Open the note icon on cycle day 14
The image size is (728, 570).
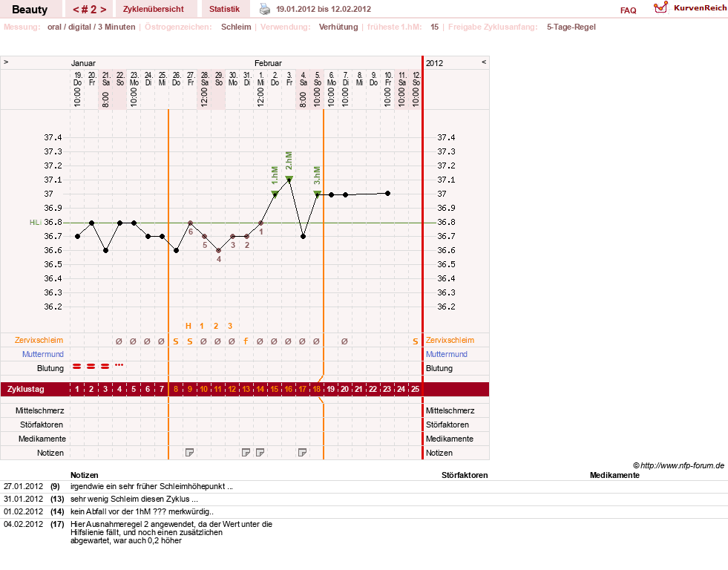(x=260, y=453)
